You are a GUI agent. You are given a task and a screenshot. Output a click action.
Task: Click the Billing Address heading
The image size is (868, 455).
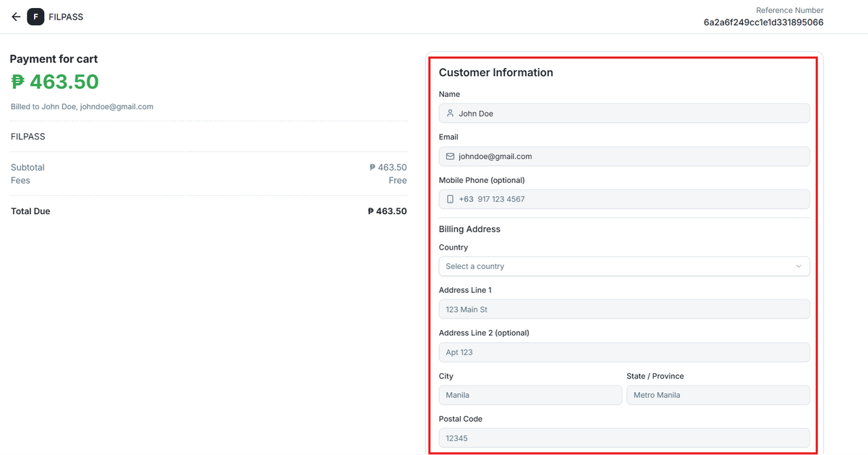469,229
